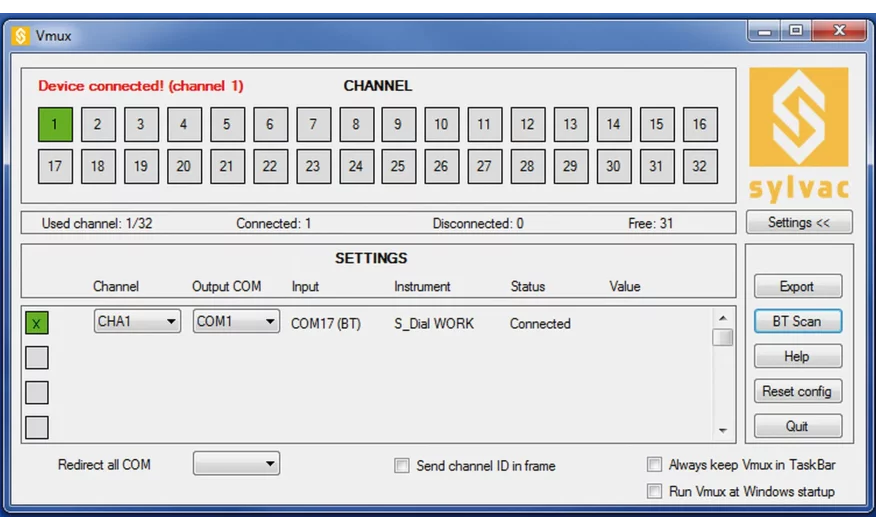
Task: Enable Run Vmux at Windows startup
Action: 654,491
